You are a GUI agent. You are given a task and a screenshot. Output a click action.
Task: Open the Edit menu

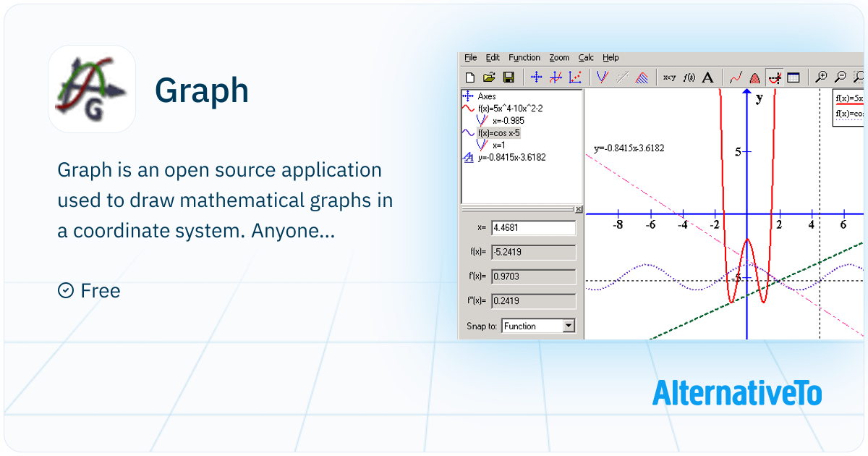point(493,58)
